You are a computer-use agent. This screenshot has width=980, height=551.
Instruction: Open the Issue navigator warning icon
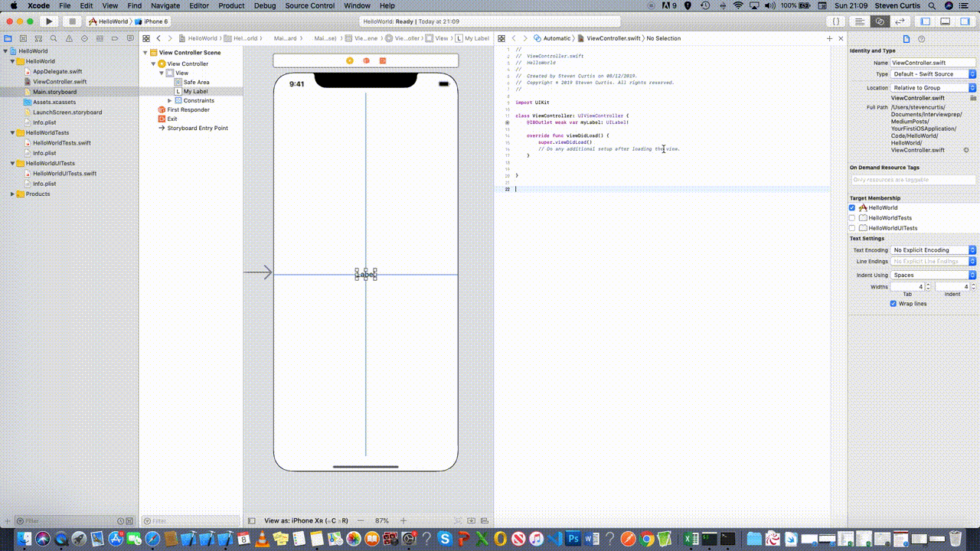point(69,38)
